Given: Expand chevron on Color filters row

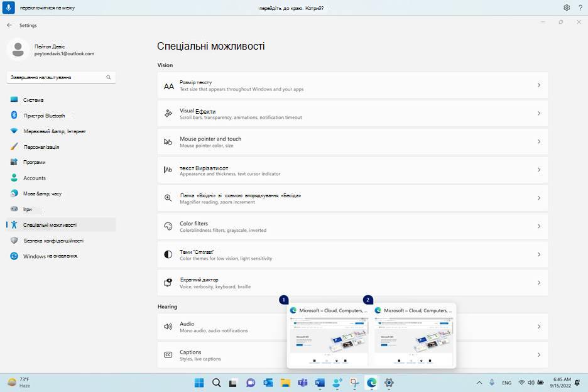Looking at the screenshot, I should click(x=539, y=226).
